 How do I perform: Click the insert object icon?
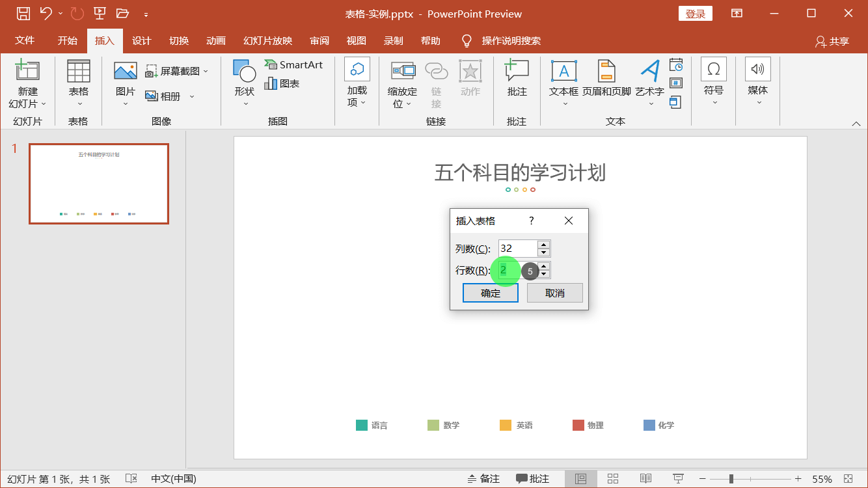(675, 102)
